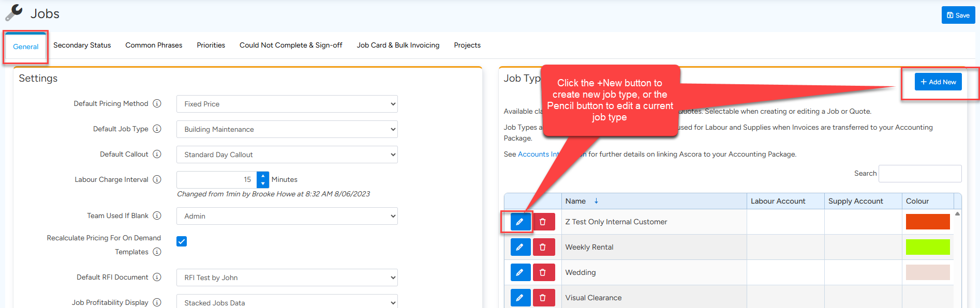Click info icon beside Default Callout
This screenshot has width=980, height=308.
[x=157, y=154]
